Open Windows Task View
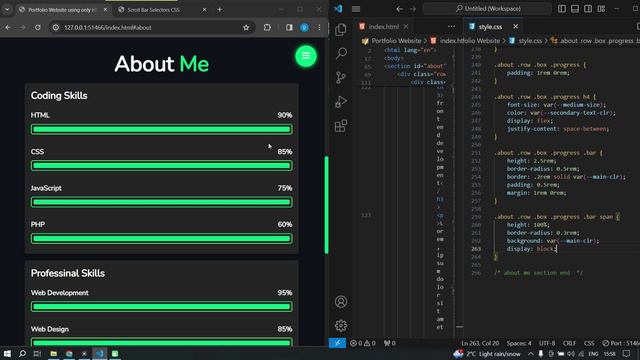The height and width of the screenshot is (360, 640). coord(37,353)
